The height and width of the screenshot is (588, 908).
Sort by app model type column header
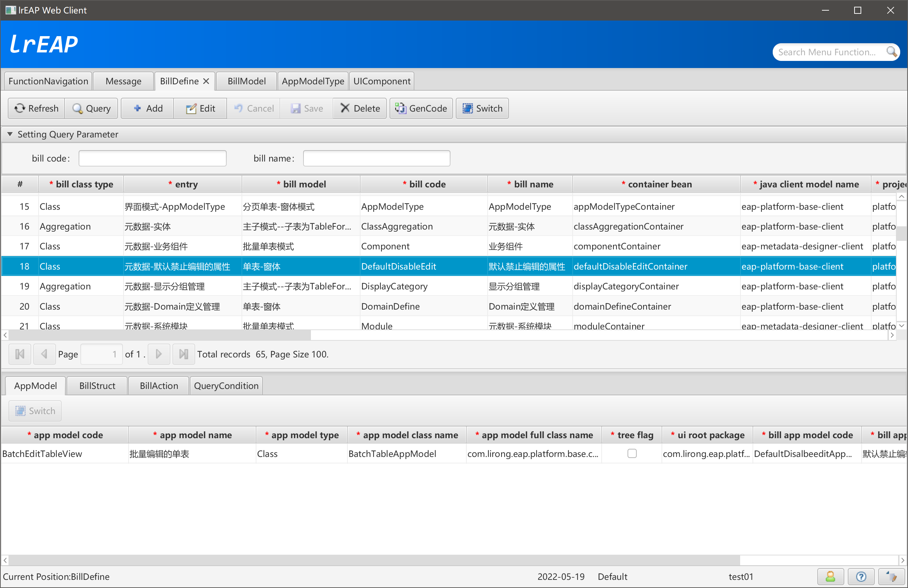(301, 435)
